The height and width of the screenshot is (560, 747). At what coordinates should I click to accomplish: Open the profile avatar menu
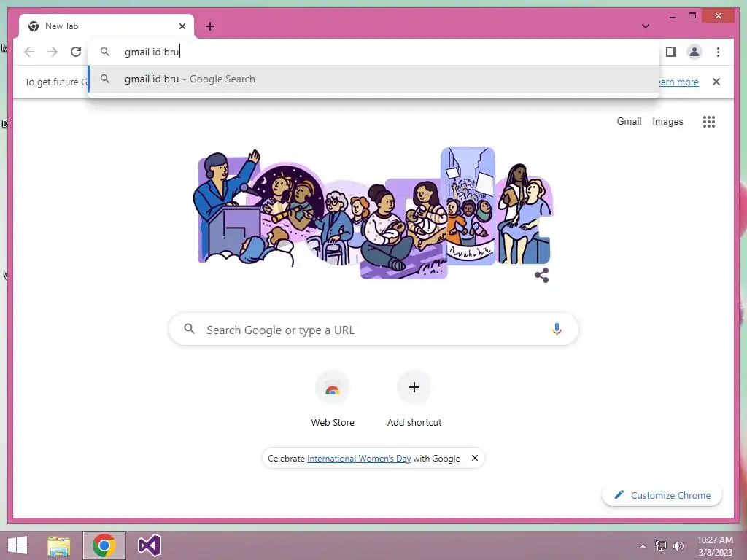pos(694,52)
